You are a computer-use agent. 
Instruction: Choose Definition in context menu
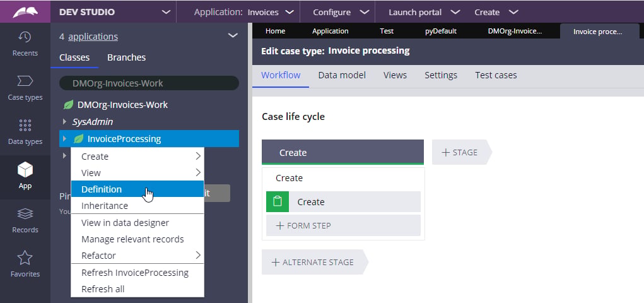pyautogui.click(x=137, y=189)
